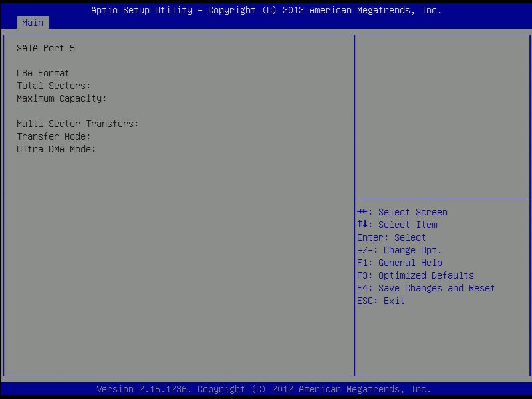The width and height of the screenshot is (532, 399).
Task: Click the Version 2.15.1236 footer text
Action: pyautogui.click(x=263, y=389)
